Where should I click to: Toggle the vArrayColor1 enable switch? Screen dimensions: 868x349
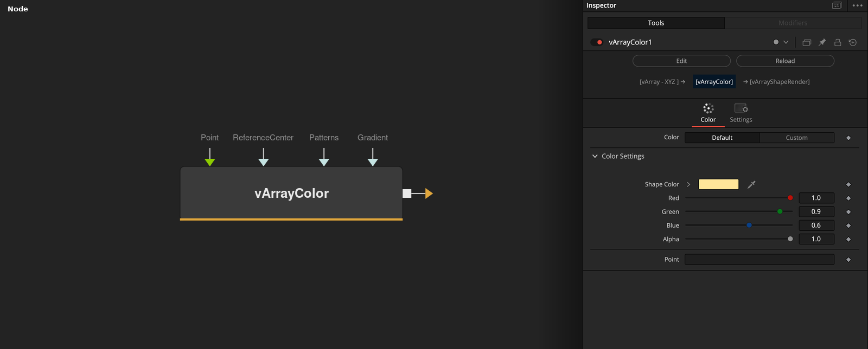[597, 42]
